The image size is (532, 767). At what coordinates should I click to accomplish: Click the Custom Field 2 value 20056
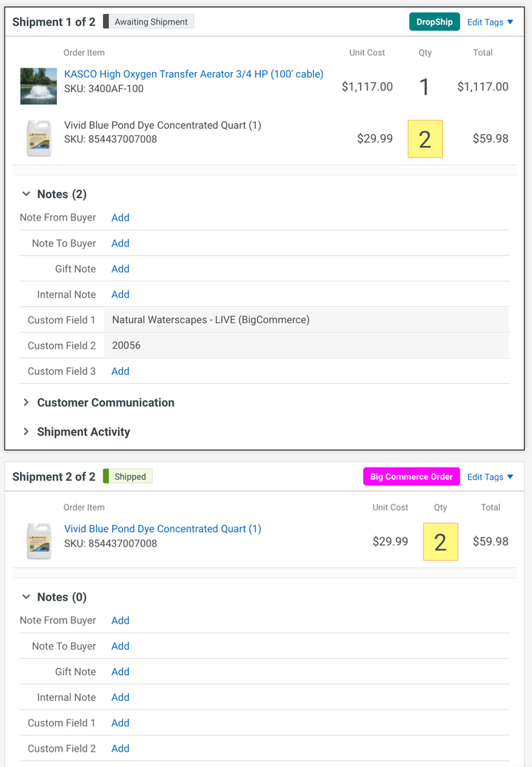[x=127, y=345]
